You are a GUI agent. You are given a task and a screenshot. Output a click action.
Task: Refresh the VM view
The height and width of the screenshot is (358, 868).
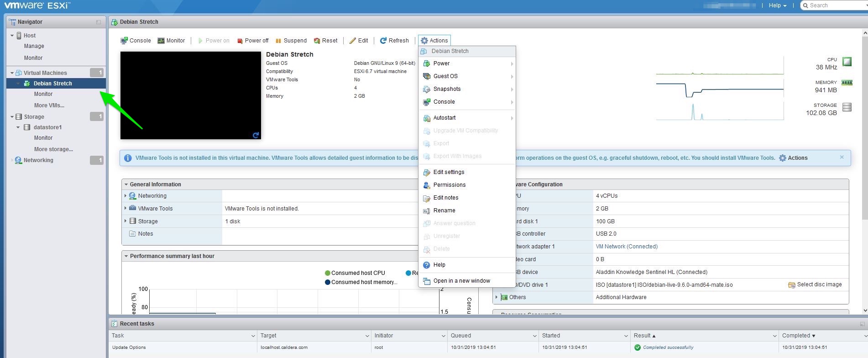(x=394, y=41)
